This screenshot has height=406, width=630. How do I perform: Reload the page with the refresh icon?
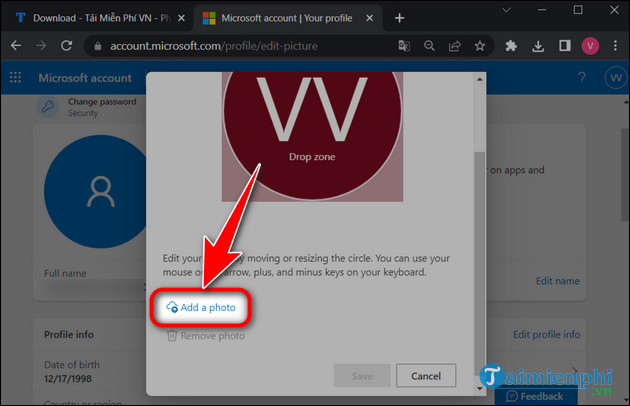pyautogui.click(x=67, y=45)
